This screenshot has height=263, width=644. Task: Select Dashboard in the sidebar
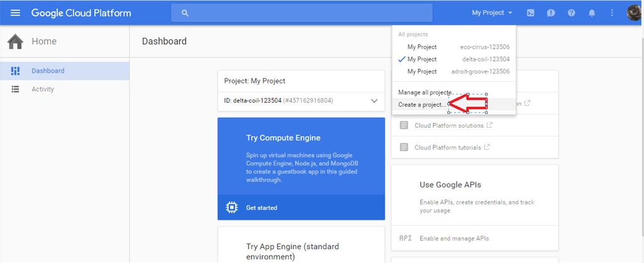48,71
